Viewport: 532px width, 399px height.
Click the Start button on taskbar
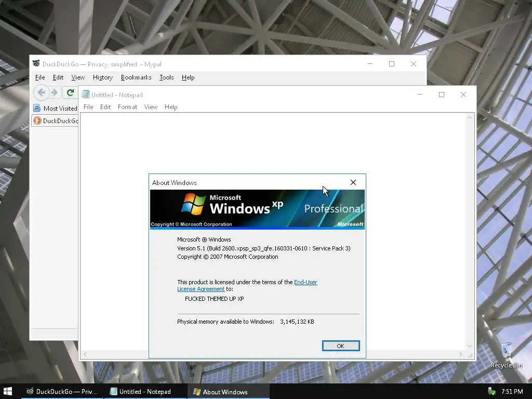coord(7,392)
